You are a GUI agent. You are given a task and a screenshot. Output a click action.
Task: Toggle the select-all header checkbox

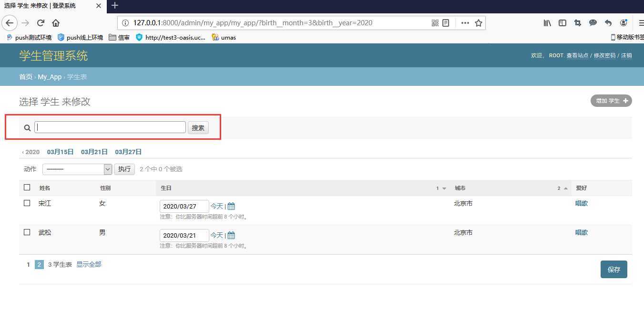pos(27,188)
